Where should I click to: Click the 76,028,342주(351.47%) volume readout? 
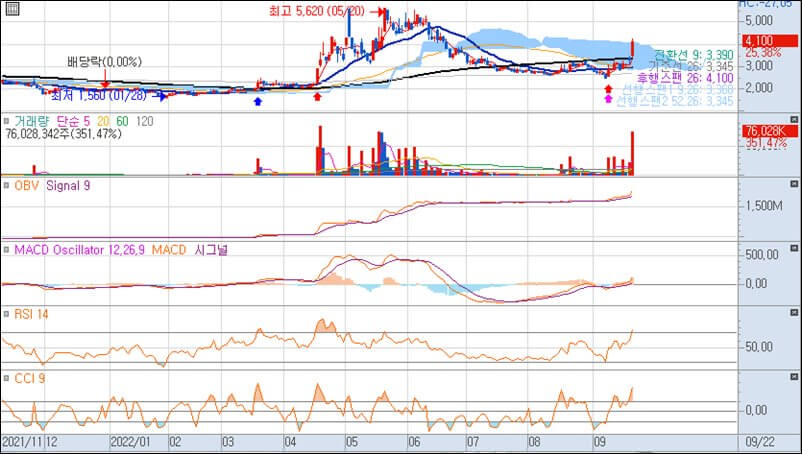coord(63,134)
